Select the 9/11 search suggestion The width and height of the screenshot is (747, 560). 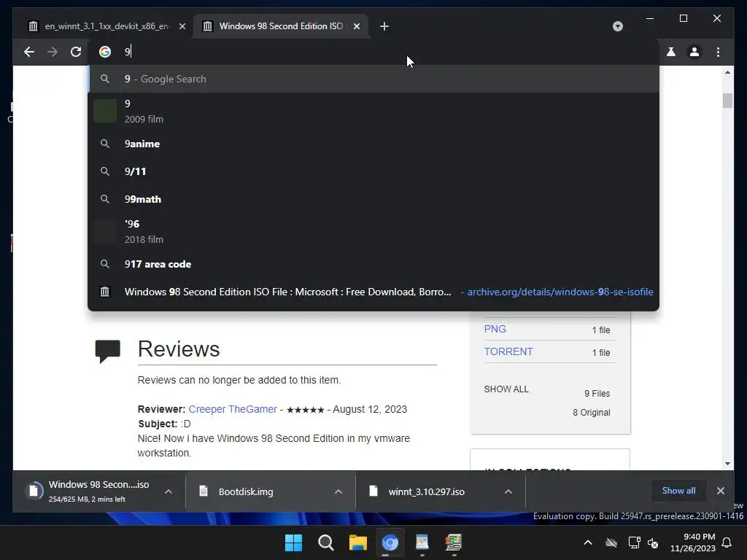point(374,171)
